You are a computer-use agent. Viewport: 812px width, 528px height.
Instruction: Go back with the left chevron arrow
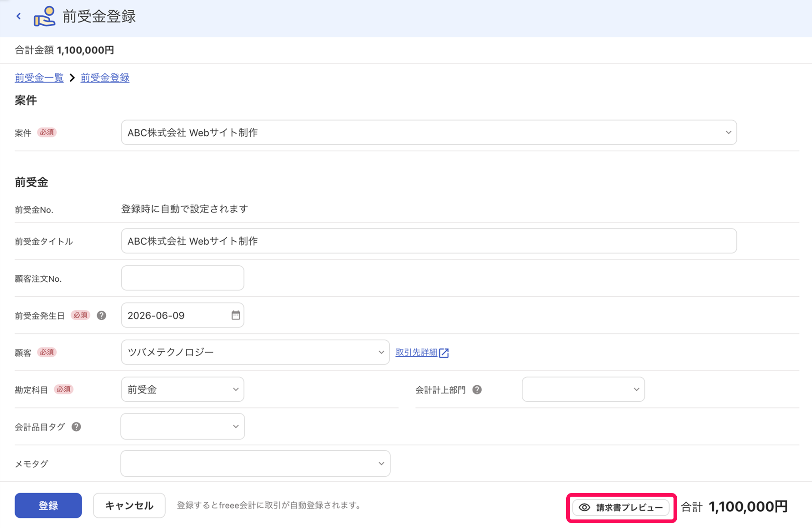point(19,16)
